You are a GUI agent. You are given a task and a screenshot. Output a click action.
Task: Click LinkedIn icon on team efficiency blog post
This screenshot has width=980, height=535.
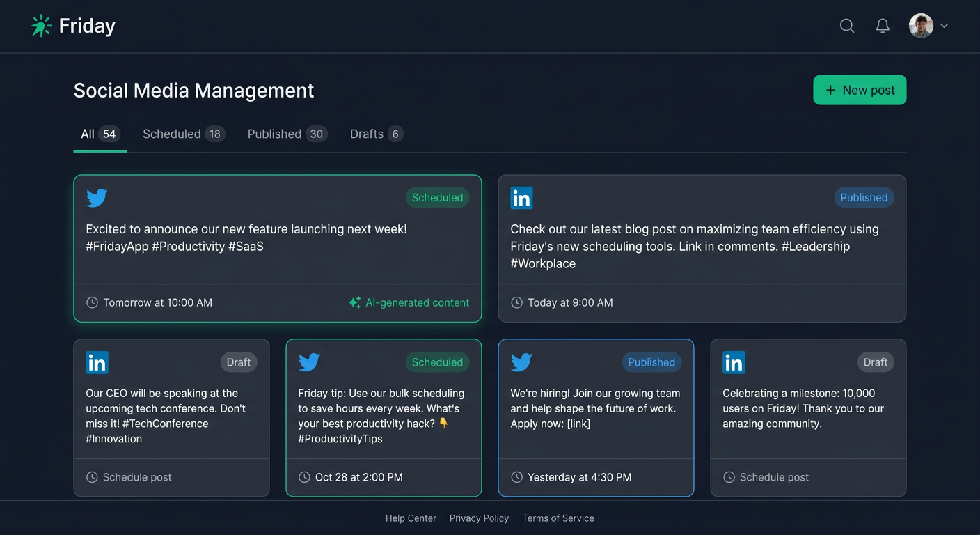[x=521, y=198]
